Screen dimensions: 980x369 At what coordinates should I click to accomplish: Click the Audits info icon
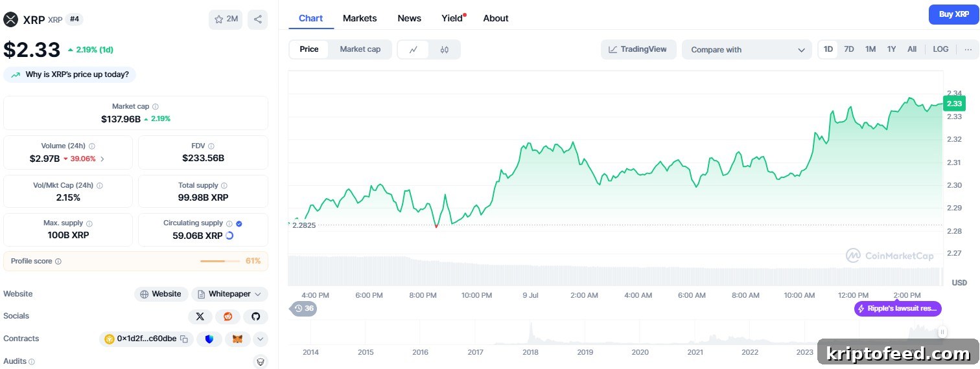(32, 362)
